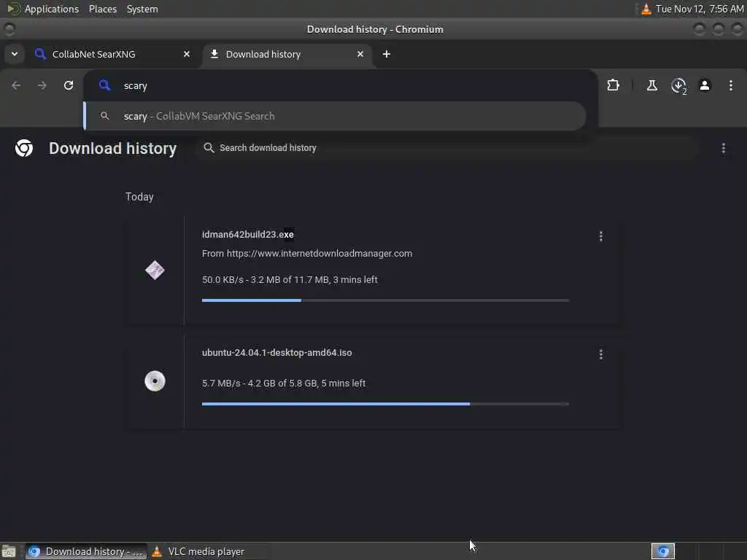747x560 pixels.
Task: Click the idman642build23.exe file name
Action: pos(248,234)
